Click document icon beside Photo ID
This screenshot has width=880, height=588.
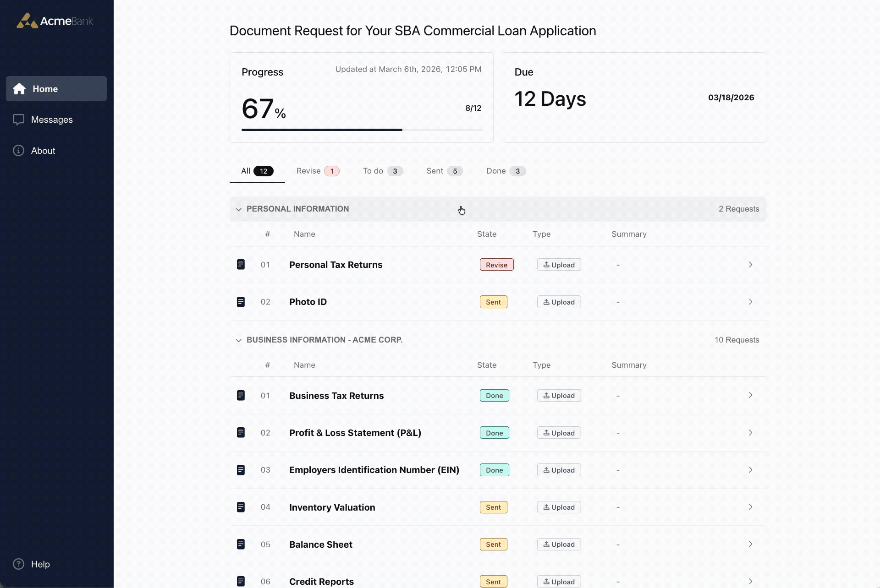(x=241, y=302)
